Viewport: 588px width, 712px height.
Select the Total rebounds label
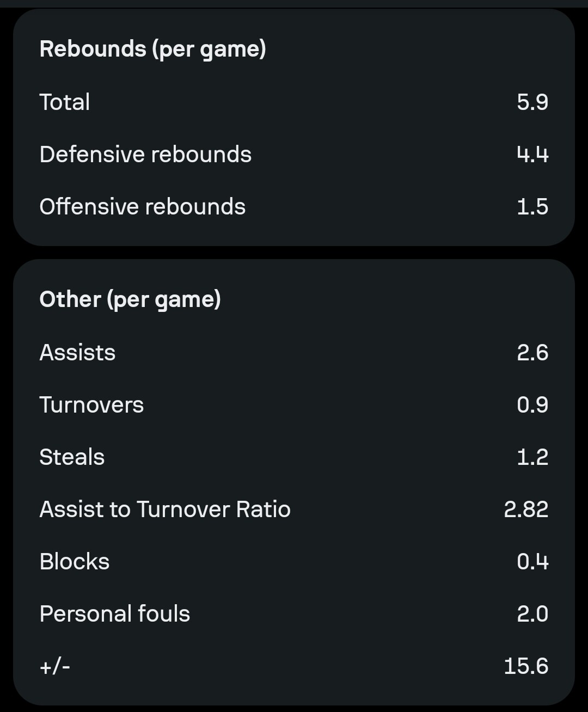pos(65,102)
